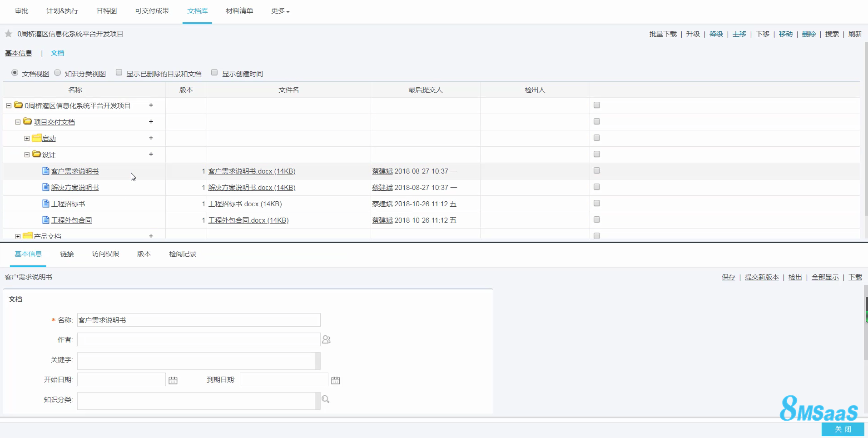Open the 访问权限 tab

coord(105,254)
